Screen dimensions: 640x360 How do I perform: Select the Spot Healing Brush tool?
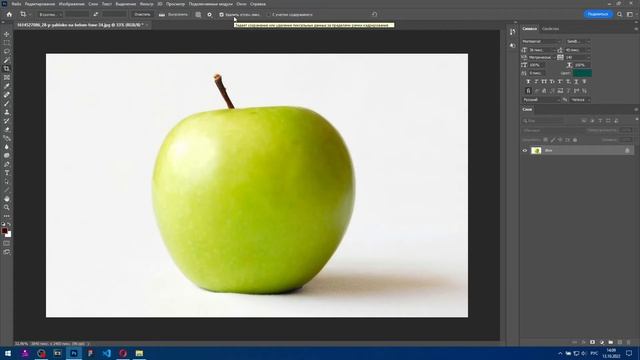click(x=7, y=95)
